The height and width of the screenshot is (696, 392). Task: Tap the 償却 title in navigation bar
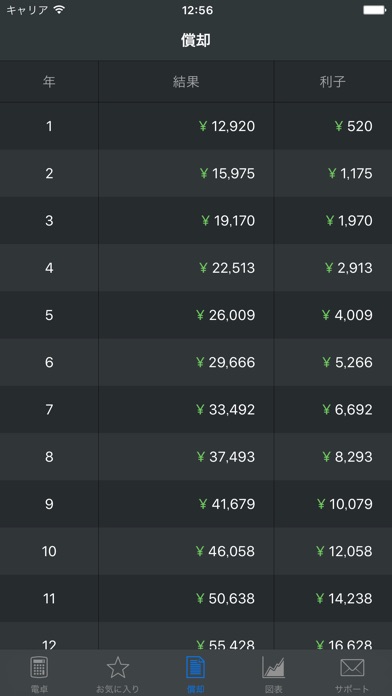pos(196,40)
